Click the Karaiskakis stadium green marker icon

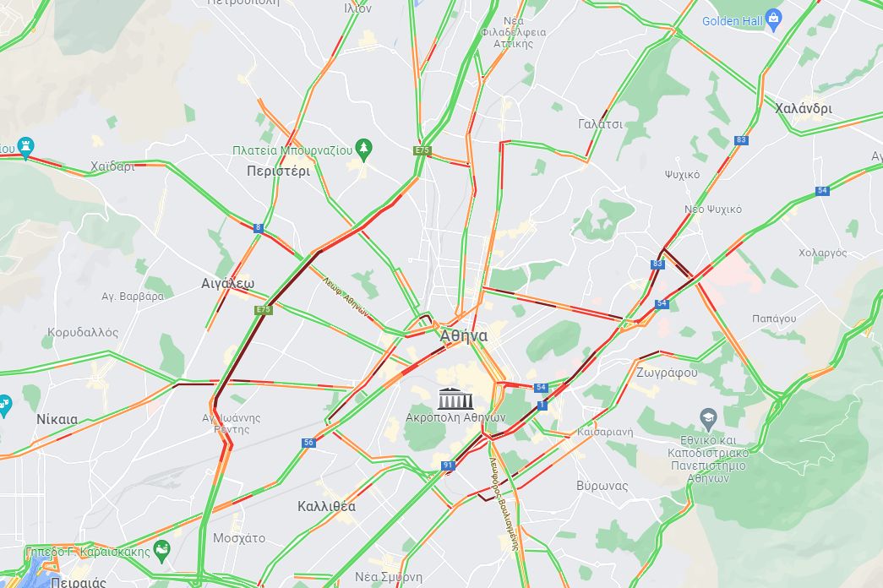[161, 550]
